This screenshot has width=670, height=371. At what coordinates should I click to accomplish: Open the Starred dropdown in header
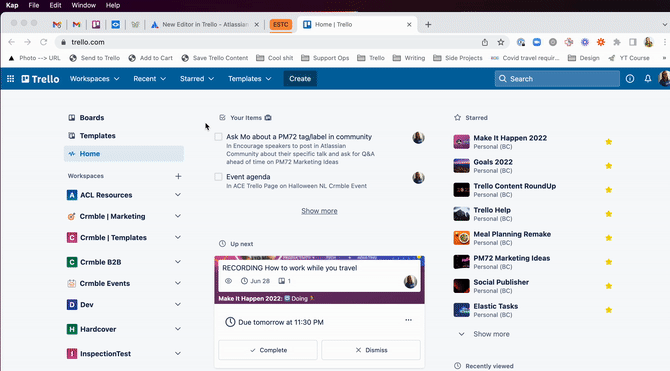197,79
